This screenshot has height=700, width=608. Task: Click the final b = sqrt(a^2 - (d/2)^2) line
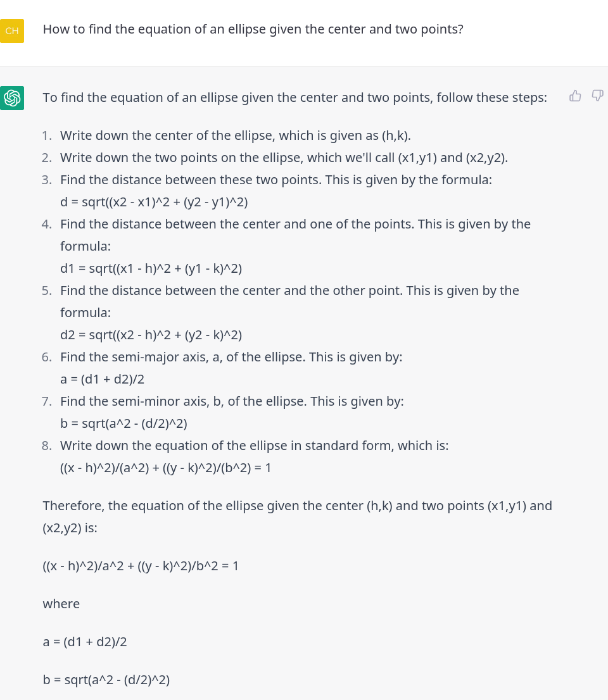coord(106,680)
